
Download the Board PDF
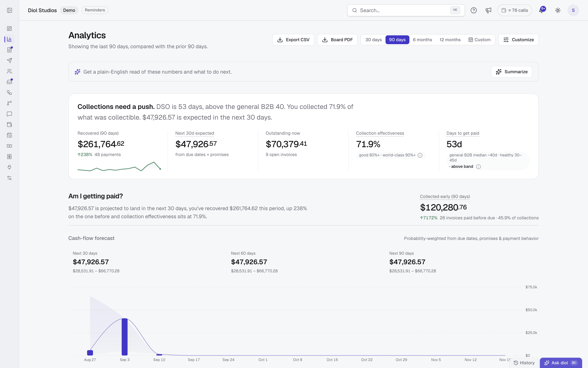point(337,40)
